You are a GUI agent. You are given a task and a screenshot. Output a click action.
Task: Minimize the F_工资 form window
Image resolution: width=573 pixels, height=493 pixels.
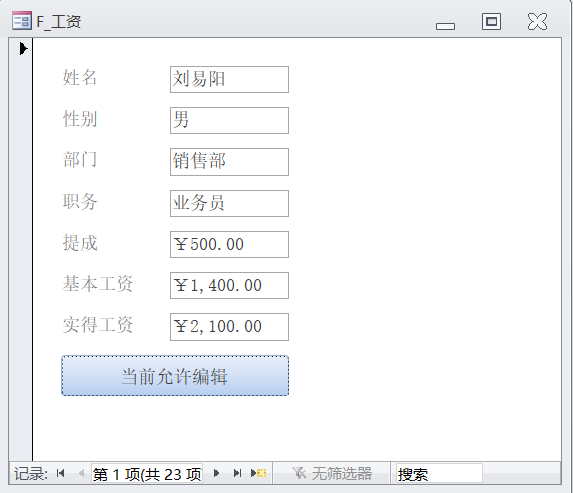(445, 26)
